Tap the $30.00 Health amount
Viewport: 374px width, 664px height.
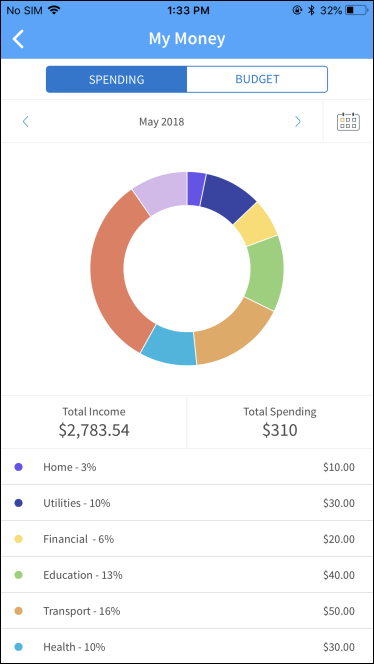(339, 647)
